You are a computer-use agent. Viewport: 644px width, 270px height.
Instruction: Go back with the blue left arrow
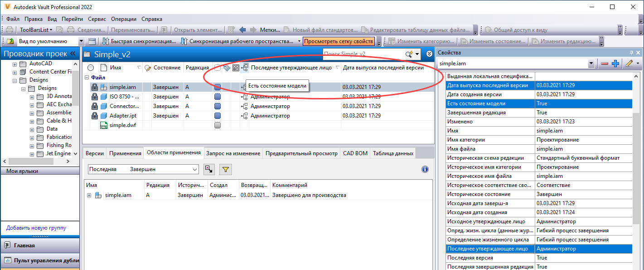242,30
